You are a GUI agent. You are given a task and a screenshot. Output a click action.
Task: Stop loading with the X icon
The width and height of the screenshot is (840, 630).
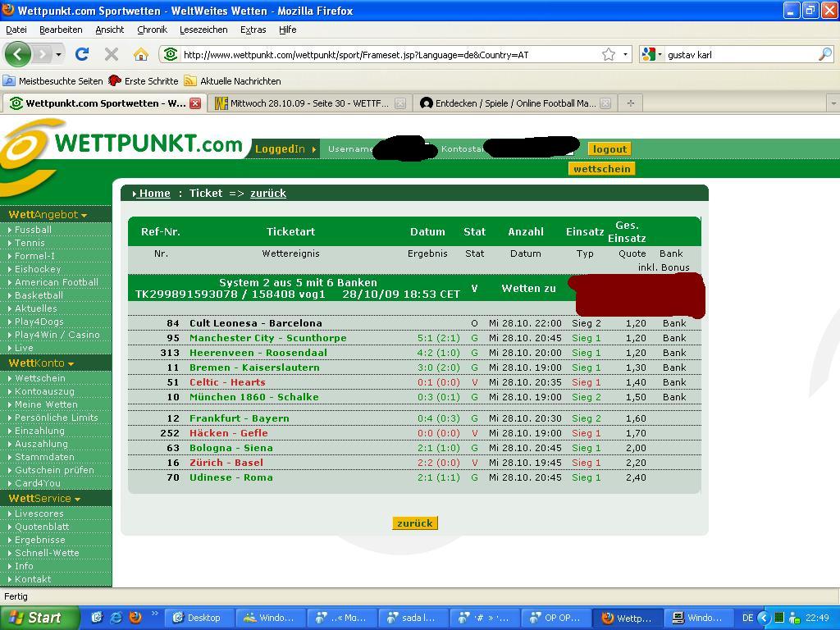point(112,54)
